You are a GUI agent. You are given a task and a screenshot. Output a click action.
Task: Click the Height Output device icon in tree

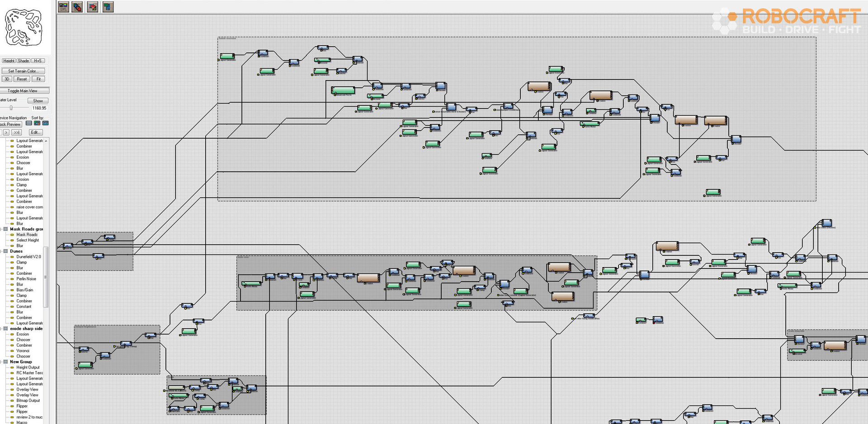12,367
